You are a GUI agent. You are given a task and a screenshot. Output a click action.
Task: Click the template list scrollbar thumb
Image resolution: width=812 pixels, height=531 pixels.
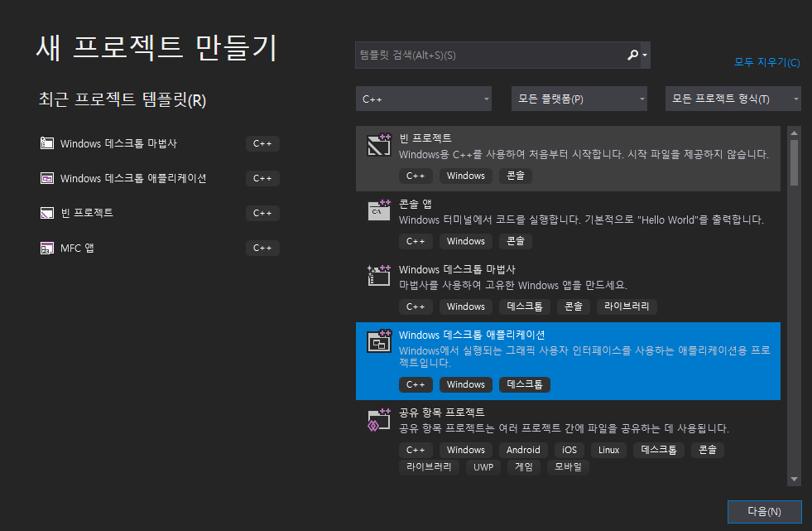pos(794,162)
